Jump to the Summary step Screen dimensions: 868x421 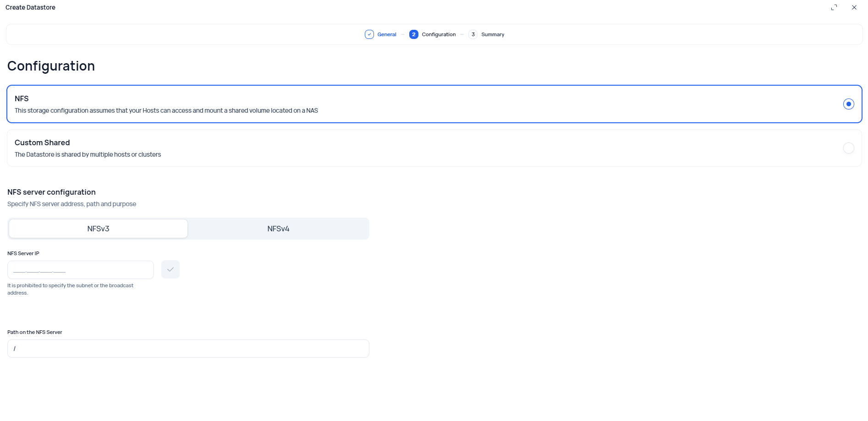pyautogui.click(x=493, y=34)
